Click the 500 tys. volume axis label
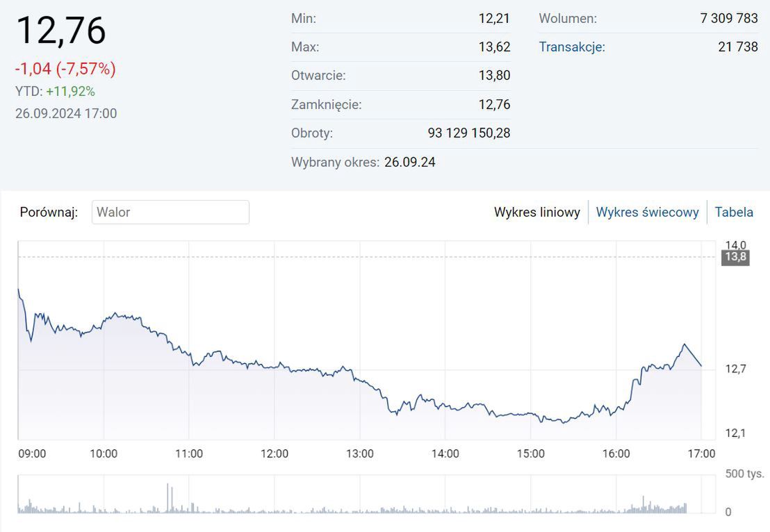 pyautogui.click(x=744, y=474)
